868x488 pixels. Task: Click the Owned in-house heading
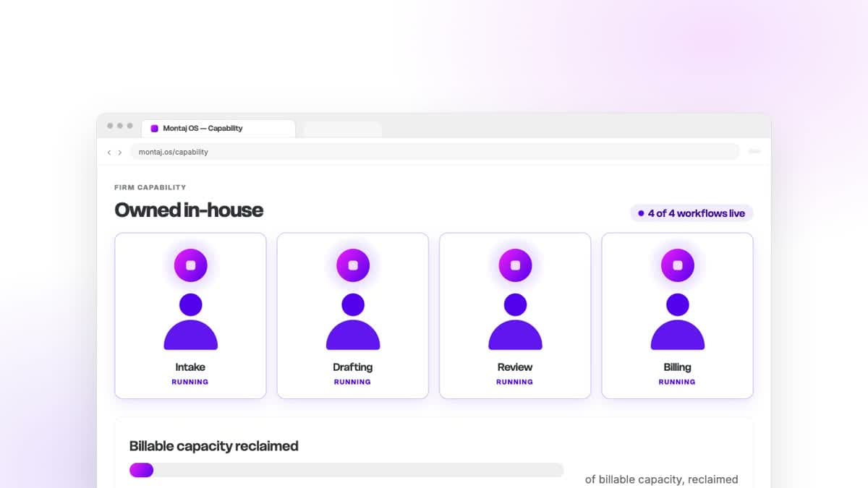(189, 210)
